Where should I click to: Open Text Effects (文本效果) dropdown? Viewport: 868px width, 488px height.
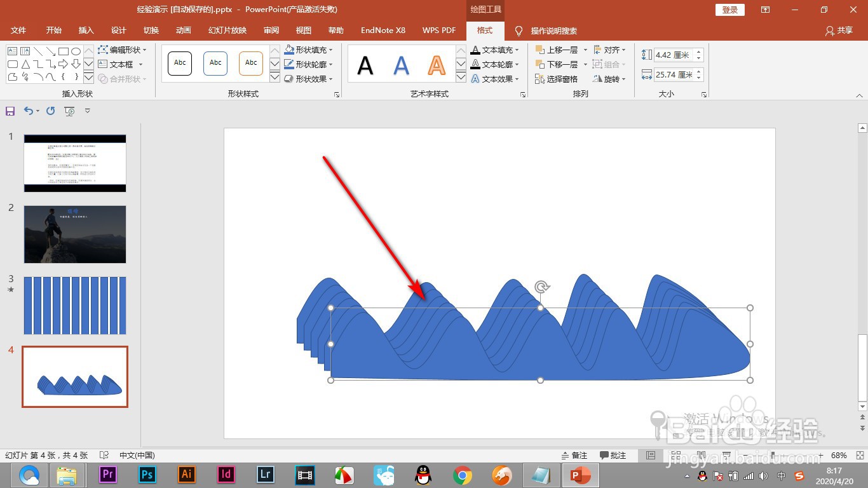point(495,79)
